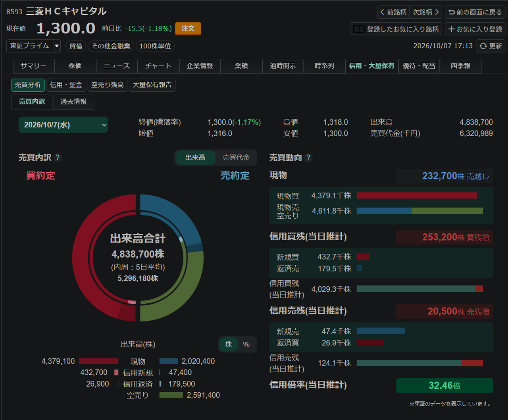Select the 出来高 toggle option
Image resolution: width=508 pixels, height=420 pixels.
point(195,158)
